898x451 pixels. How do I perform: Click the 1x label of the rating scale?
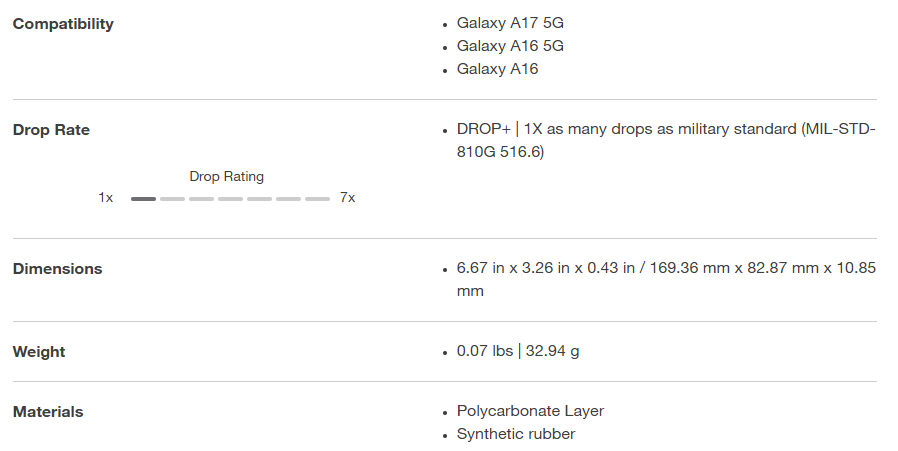pos(106,198)
